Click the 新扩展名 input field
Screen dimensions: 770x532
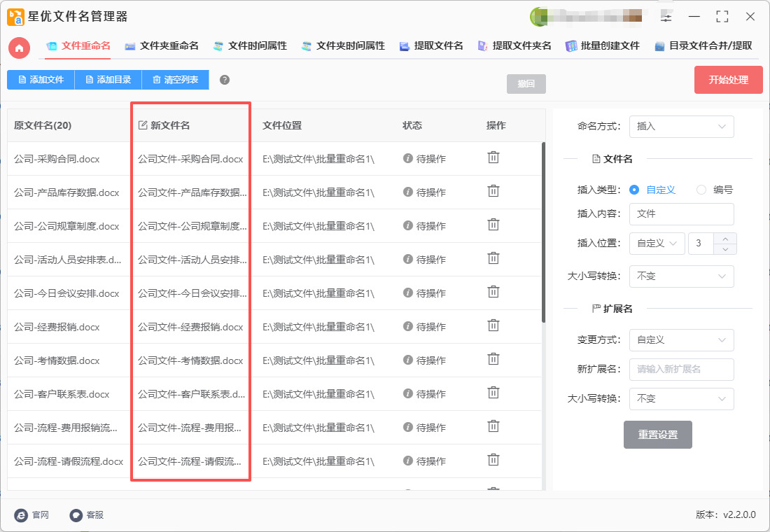[681, 369]
